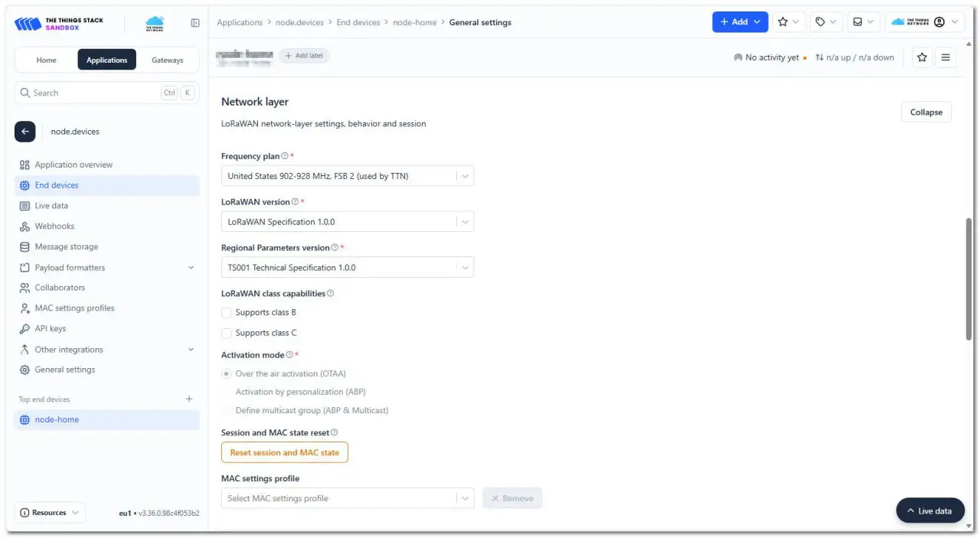Add a top end device with plus icon

[x=189, y=399]
